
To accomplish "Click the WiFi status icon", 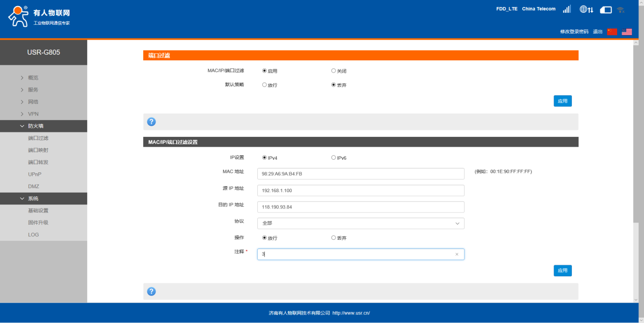I will 621,10.
